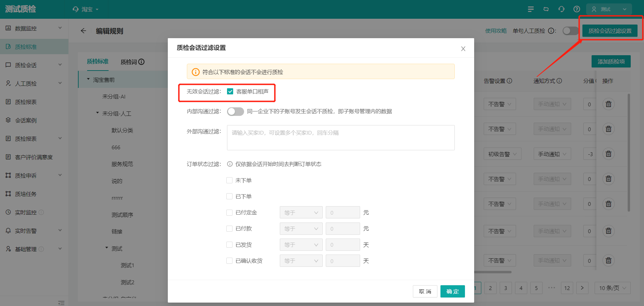Select the 测试顺序 tree item
This screenshot has width=644, height=306.
122,215
